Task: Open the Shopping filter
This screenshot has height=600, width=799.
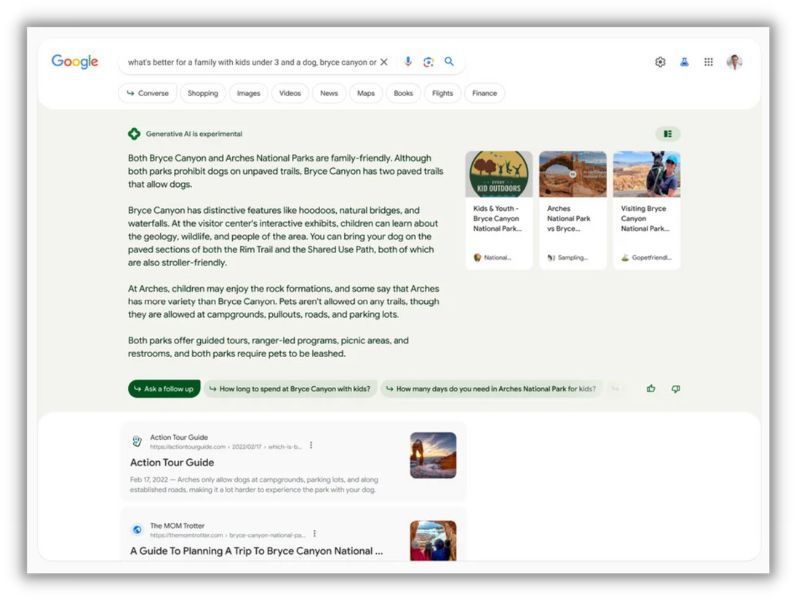Action: tap(203, 93)
